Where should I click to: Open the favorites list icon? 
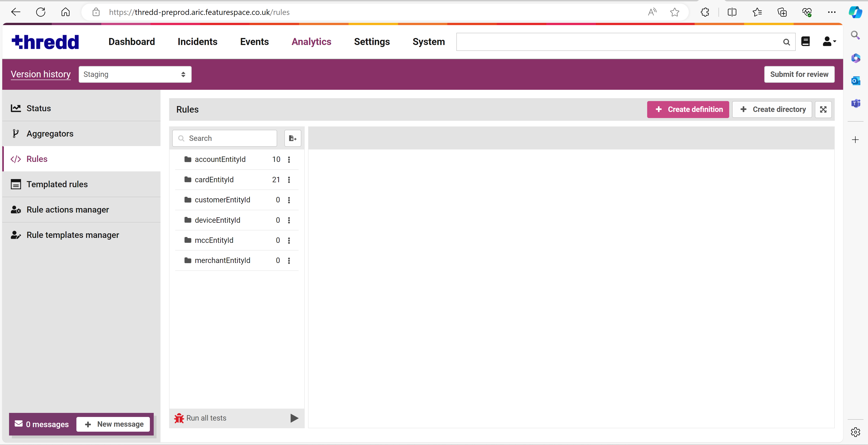pyautogui.click(x=757, y=12)
